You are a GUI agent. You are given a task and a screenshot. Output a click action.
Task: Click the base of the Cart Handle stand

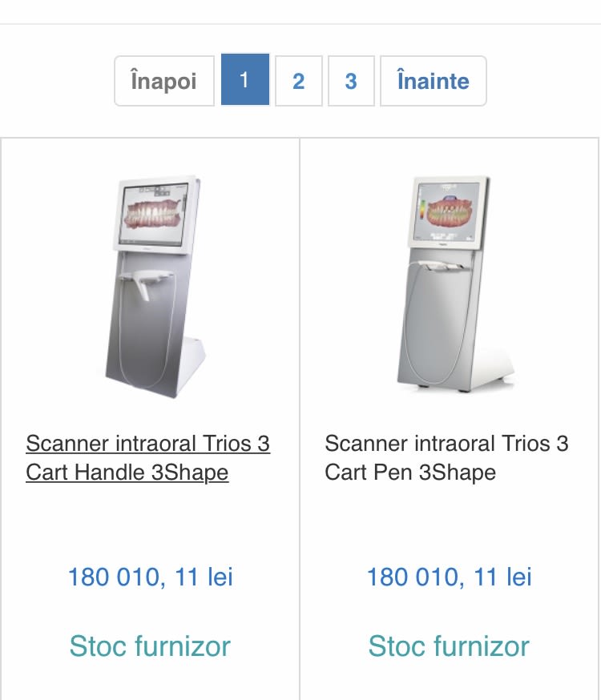pos(192,367)
